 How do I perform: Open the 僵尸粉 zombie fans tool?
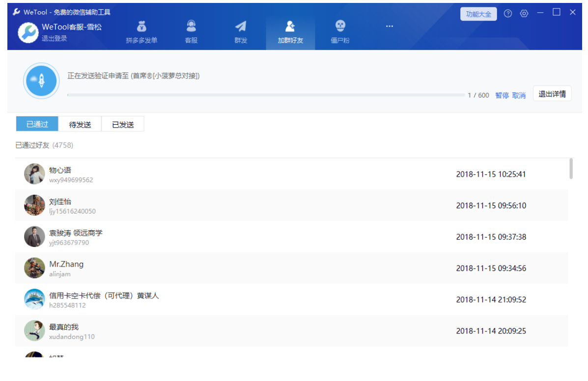[x=340, y=32]
